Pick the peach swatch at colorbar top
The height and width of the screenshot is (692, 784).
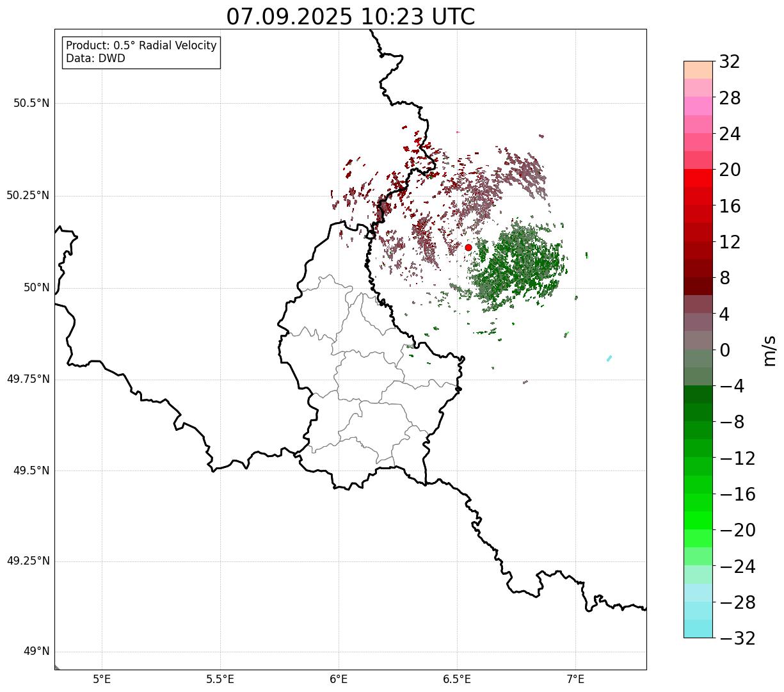(698, 70)
